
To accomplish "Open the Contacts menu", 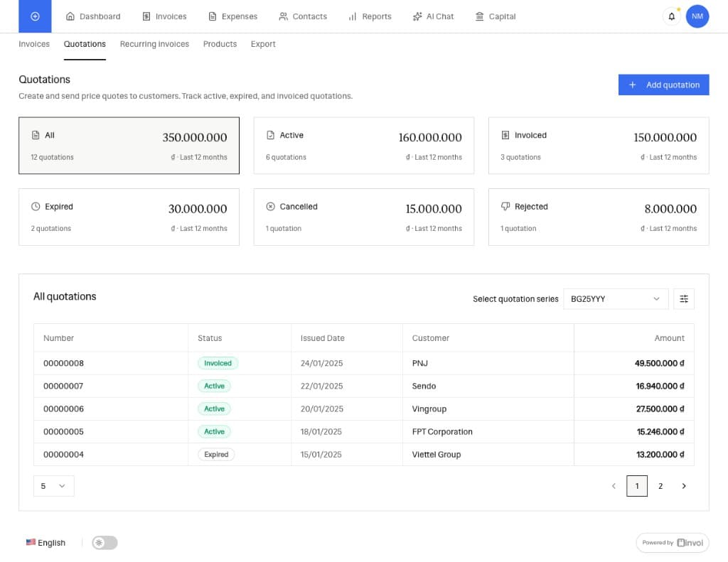I will tap(303, 16).
